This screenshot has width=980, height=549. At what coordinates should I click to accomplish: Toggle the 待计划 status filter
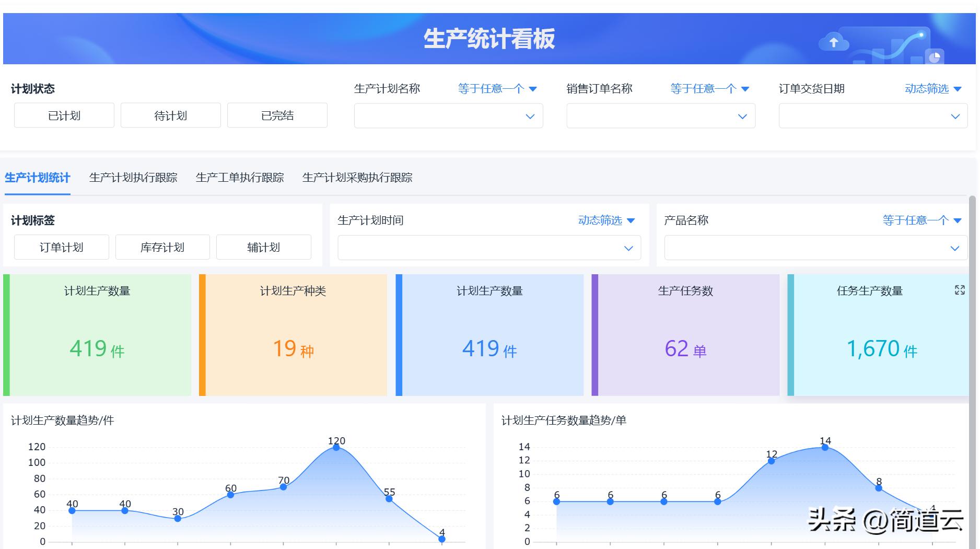point(170,115)
